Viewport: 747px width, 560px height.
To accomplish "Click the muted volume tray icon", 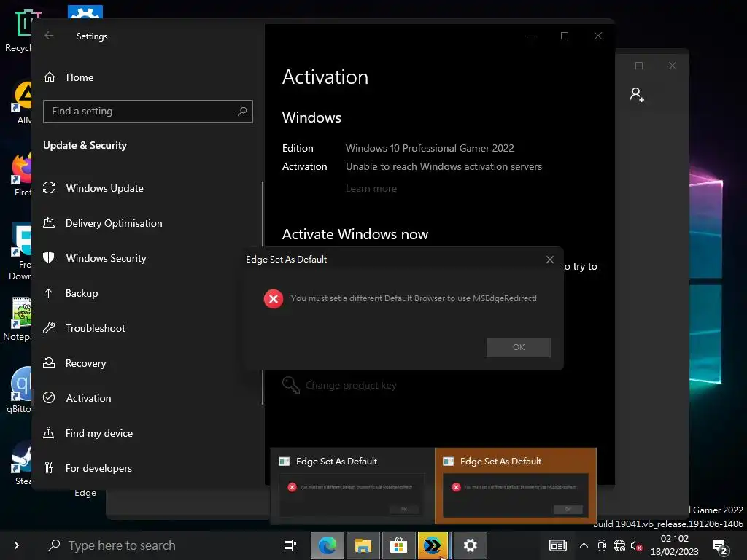I will pyautogui.click(x=636, y=545).
